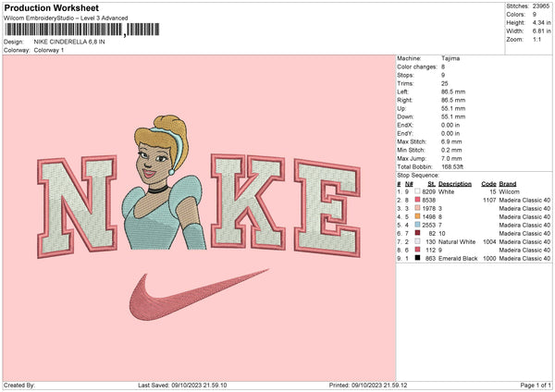The width and height of the screenshot is (555, 392).
Task: Click the white color swatch in stop 1
Action: tap(418, 191)
